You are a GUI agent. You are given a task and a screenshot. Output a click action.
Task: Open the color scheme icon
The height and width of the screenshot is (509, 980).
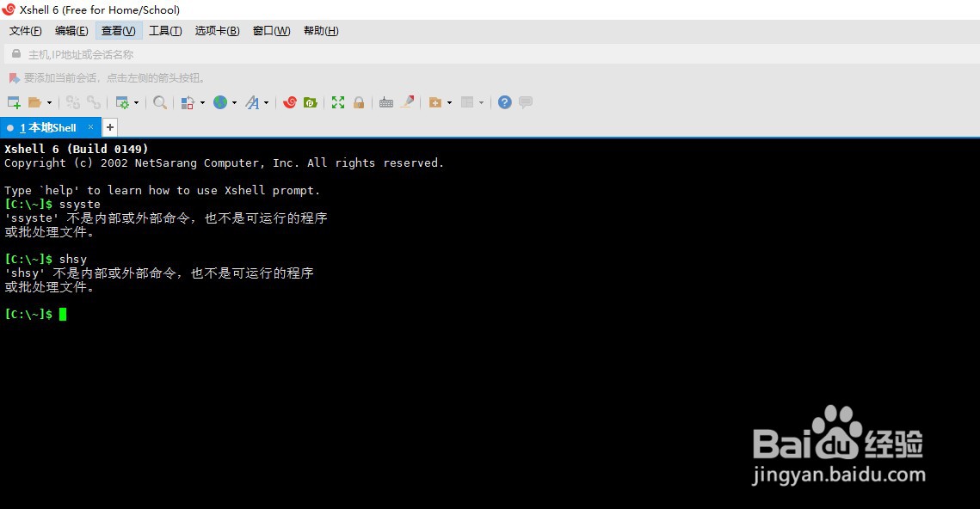pos(188,102)
